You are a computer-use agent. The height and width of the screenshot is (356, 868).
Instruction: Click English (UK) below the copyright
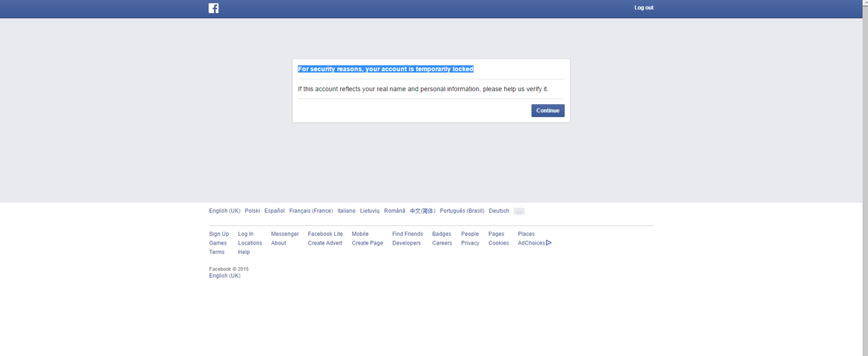pos(225,276)
